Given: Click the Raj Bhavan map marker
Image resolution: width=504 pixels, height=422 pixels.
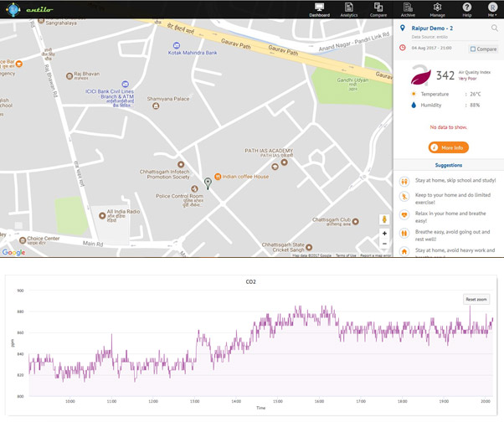Looking at the screenshot, I should [69, 76].
